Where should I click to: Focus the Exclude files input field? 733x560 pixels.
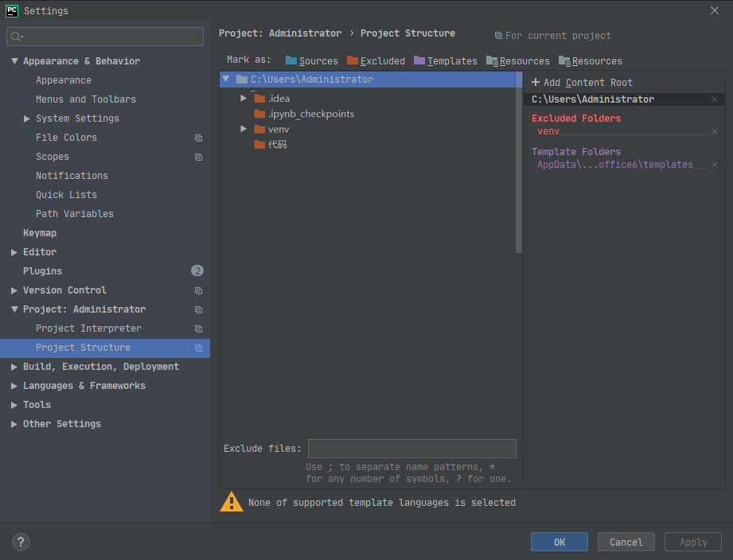[411, 449]
